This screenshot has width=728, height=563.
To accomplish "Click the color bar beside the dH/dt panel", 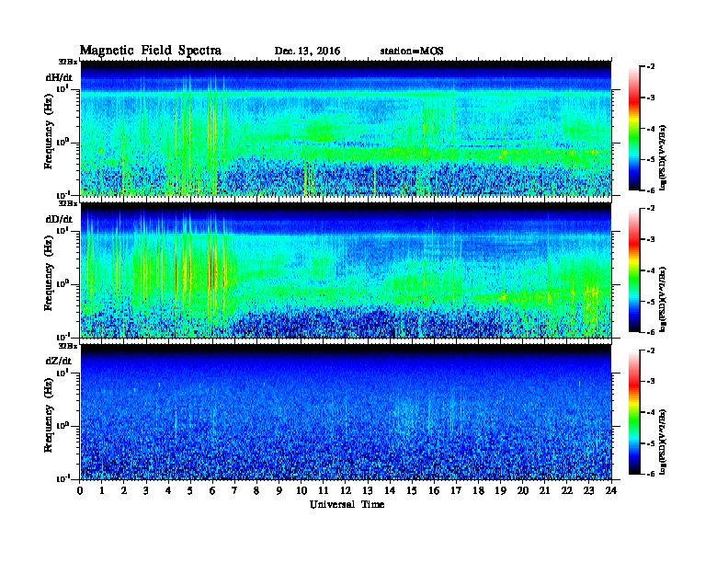I will coord(634,128).
